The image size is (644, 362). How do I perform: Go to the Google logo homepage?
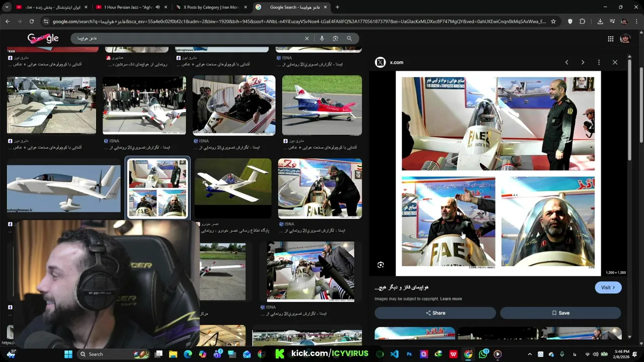43,39
